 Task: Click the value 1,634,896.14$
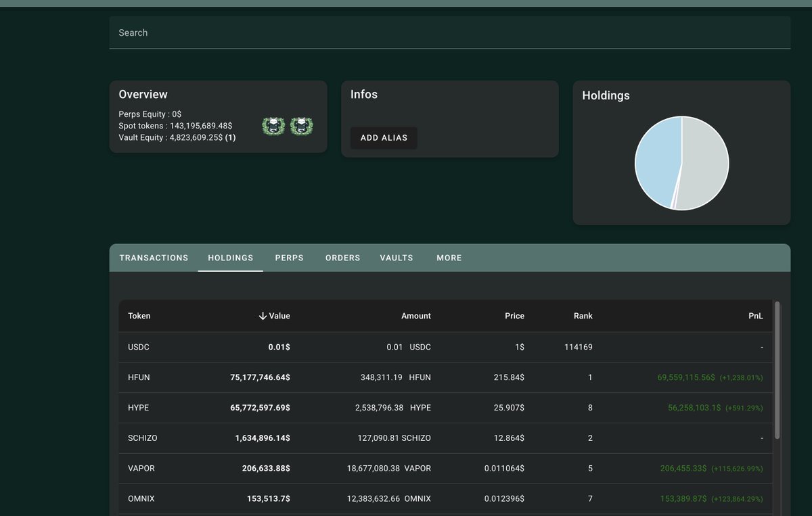(263, 438)
